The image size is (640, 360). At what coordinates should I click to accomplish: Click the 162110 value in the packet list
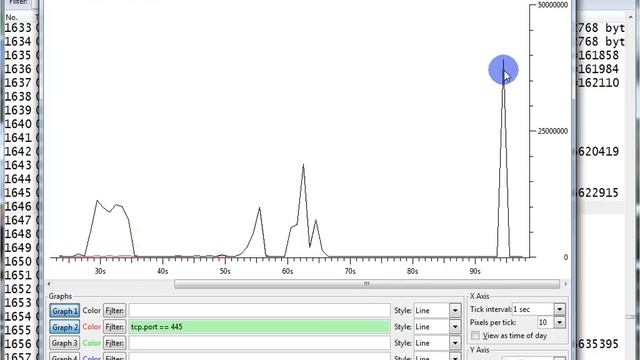point(598,82)
